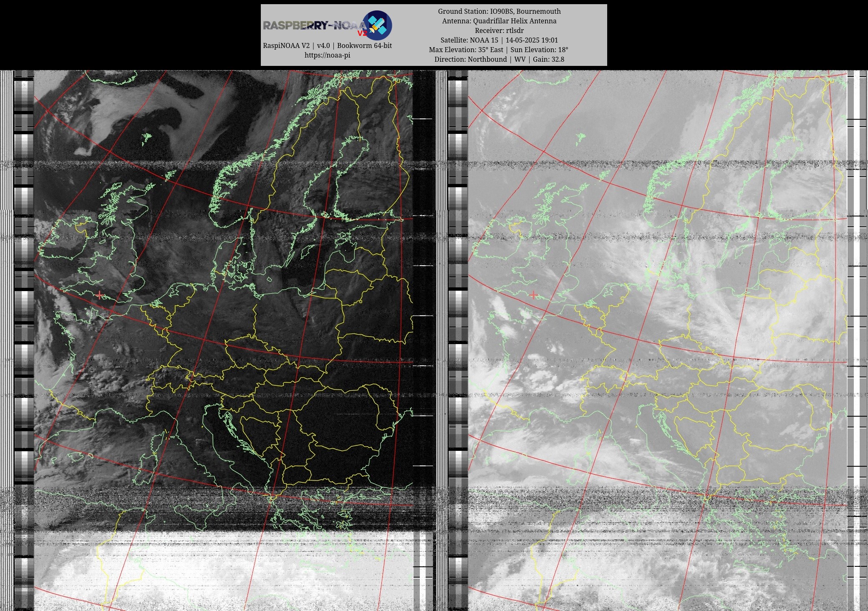Viewport: 868px width, 611px height.
Task: Click the Max Elevation: 35° East line
Action: pyautogui.click(x=499, y=50)
